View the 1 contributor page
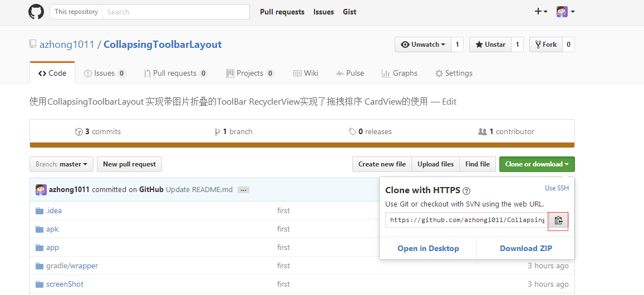Viewport: 644px width, 295px height. (507, 131)
